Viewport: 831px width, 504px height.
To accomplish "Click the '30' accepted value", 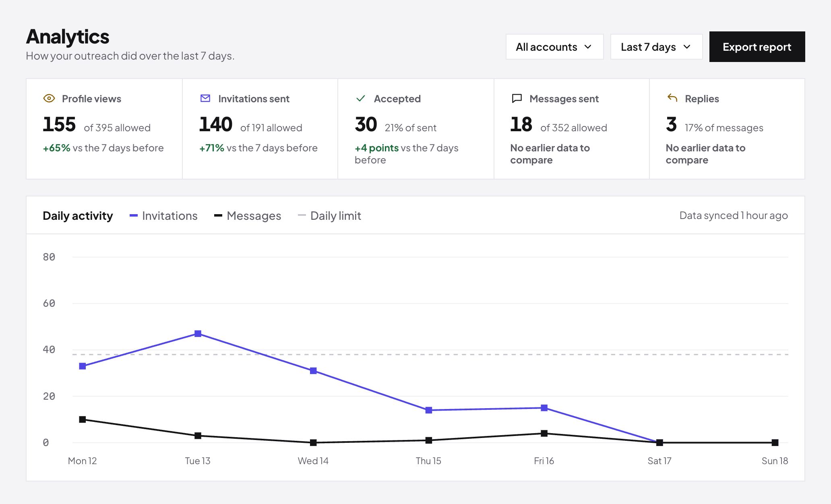I will coord(366,124).
